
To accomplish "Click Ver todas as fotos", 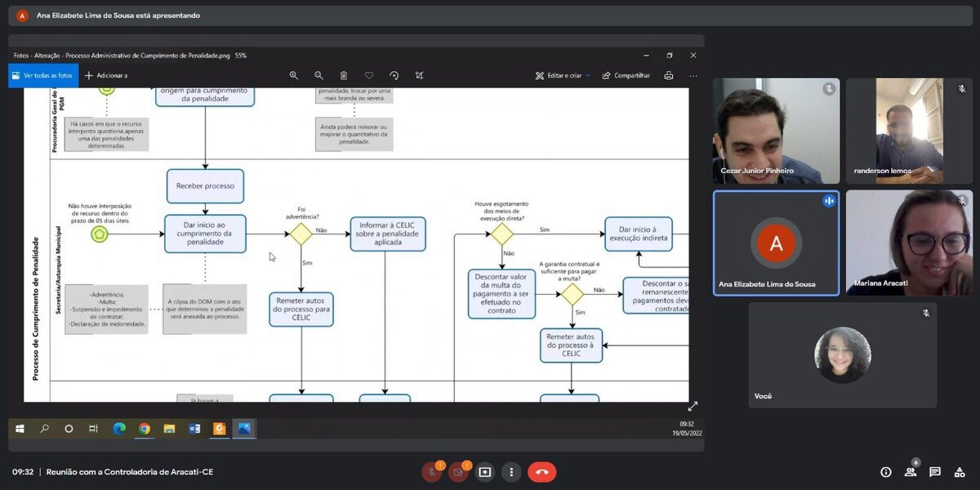I will [43, 75].
